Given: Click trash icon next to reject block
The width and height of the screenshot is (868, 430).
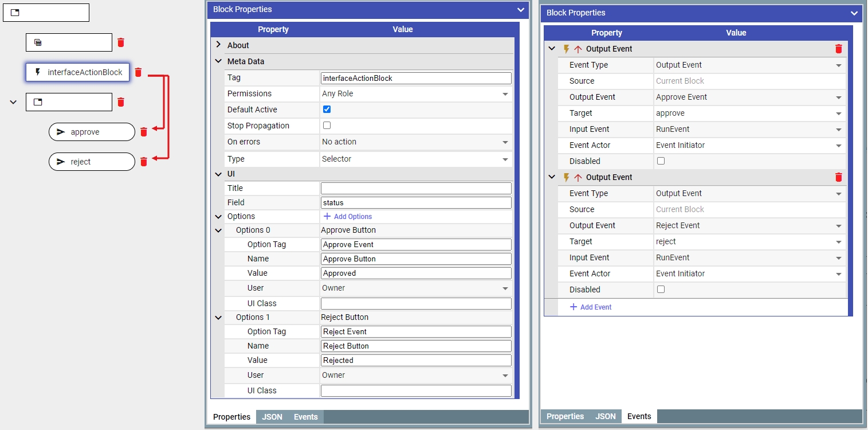Looking at the screenshot, I should click(144, 162).
